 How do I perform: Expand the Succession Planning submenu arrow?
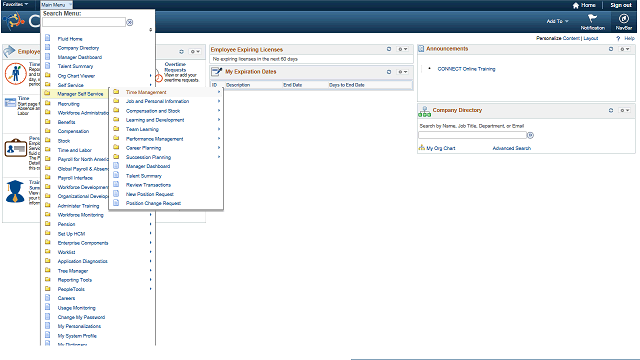click(x=219, y=157)
